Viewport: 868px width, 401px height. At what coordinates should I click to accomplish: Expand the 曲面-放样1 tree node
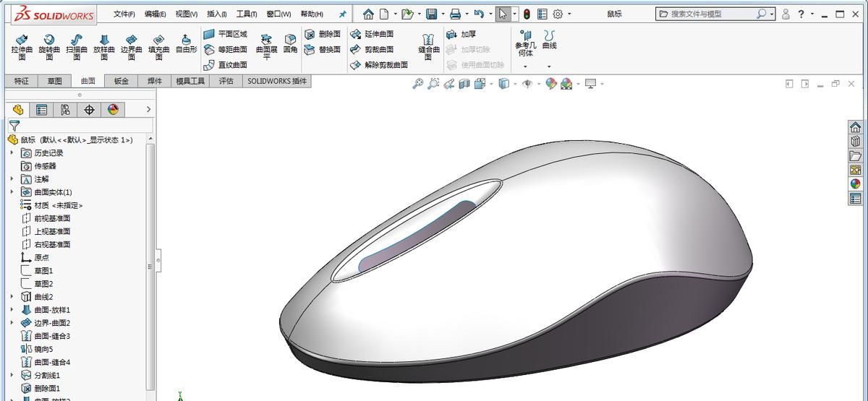pyautogui.click(x=12, y=309)
